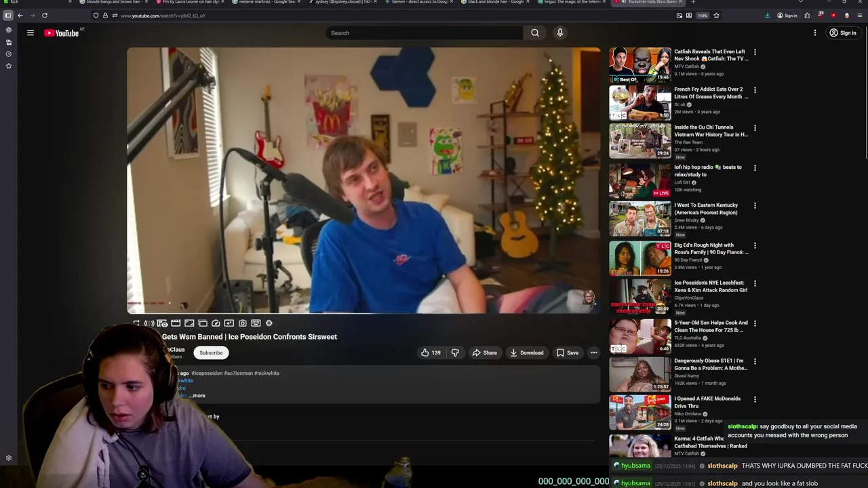The height and width of the screenshot is (488, 868).
Task: Open options for French Fry Addict video
Action: (755, 90)
